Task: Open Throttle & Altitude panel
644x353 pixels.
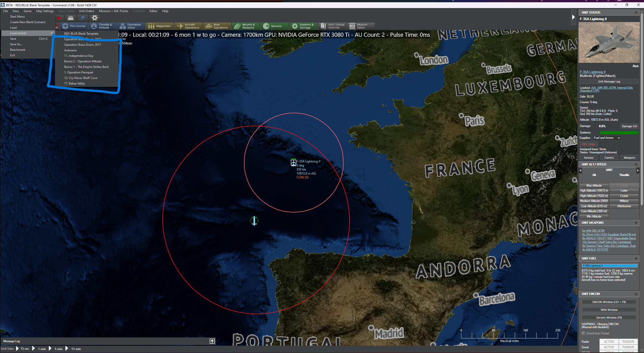Action: click(102, 26)
